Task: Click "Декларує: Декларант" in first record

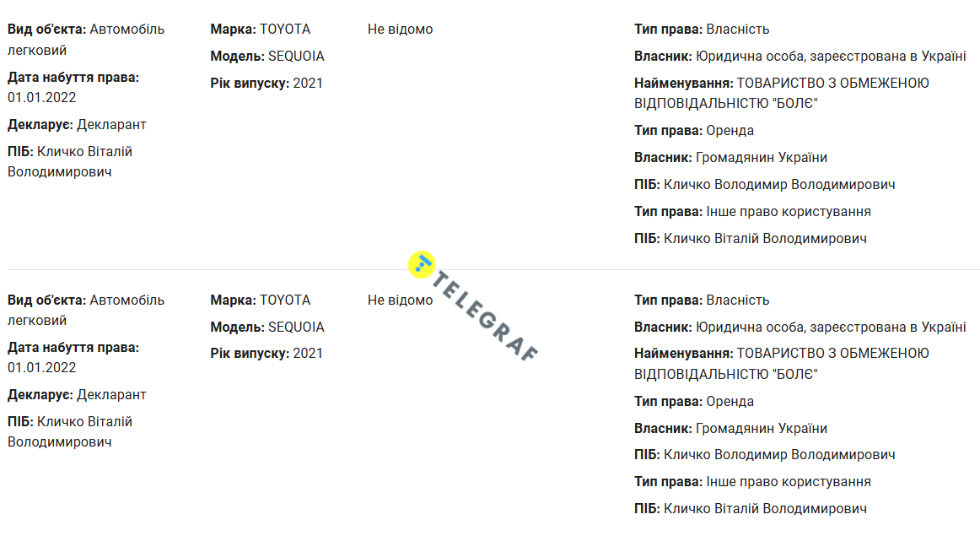Action: tap(77, 125)
